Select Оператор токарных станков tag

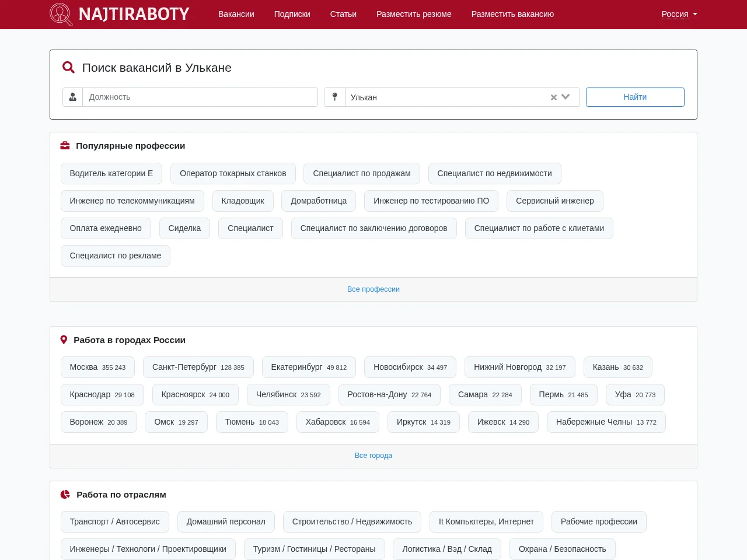(x=233, y=173)
